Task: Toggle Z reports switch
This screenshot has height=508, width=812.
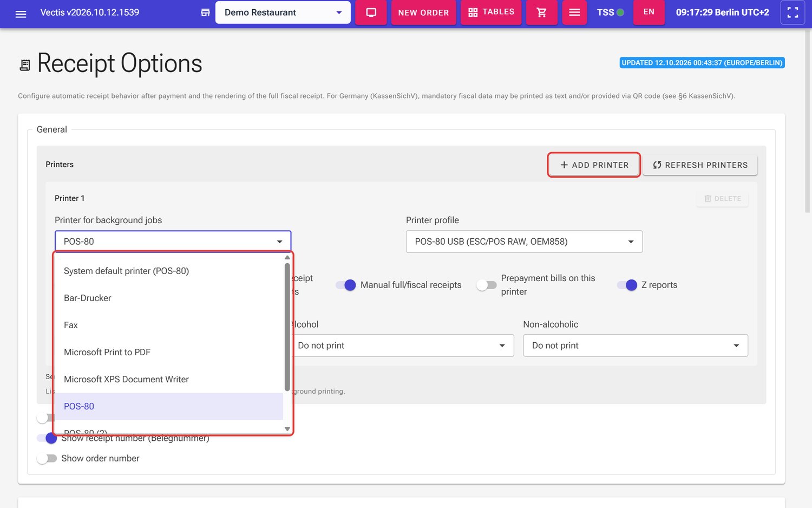Action: tap(627, 285)
